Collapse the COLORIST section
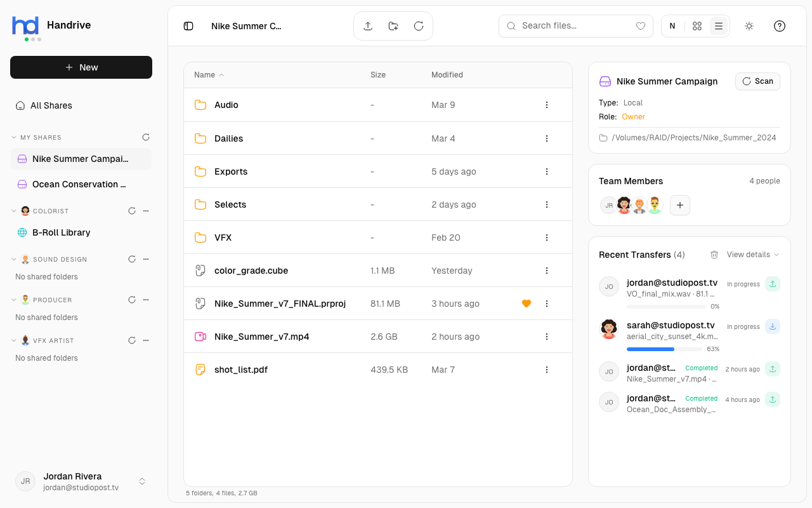The image size is (812, 508). click(14, 210)
